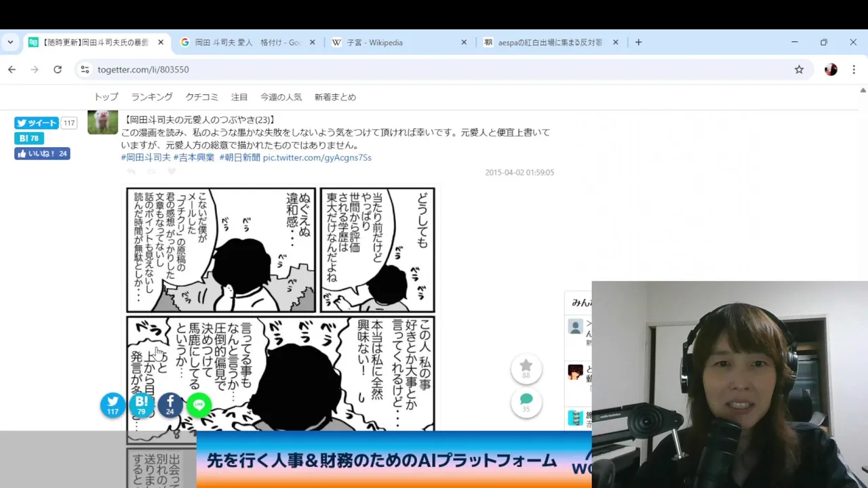The width and height of the screenshot is (868, 488).
Task: Open the pic.twitter.com/gyAcgns7Ss link
Action: (x=317, y=157)
